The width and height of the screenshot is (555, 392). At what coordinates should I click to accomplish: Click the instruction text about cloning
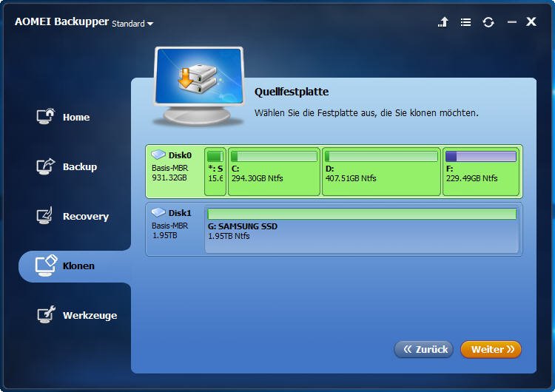tap(366, 113)
